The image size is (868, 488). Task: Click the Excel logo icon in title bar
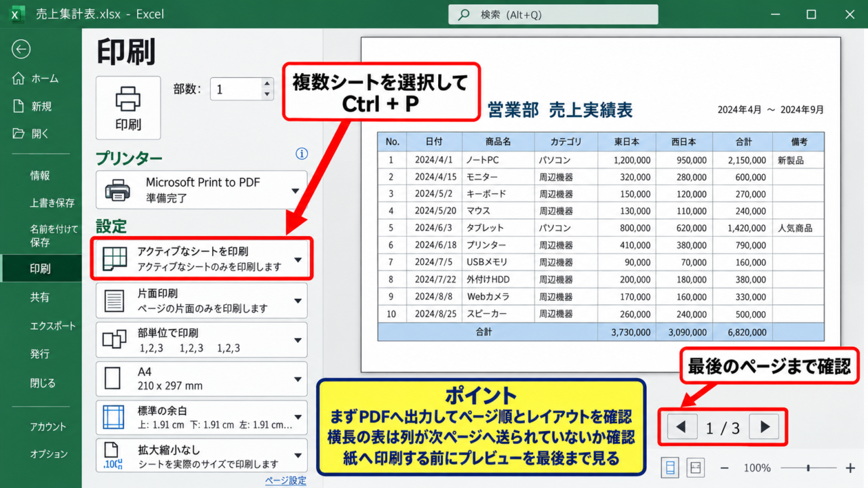(x=17, y=14)
